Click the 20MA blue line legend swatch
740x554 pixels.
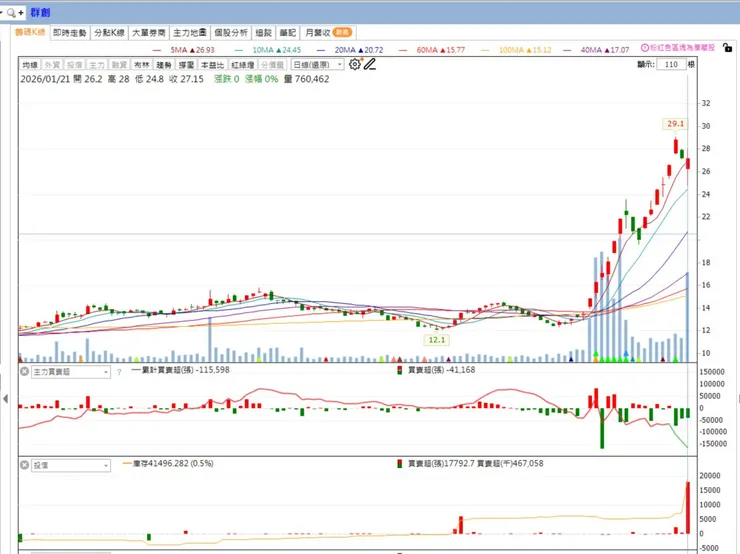tap(321, 50)
